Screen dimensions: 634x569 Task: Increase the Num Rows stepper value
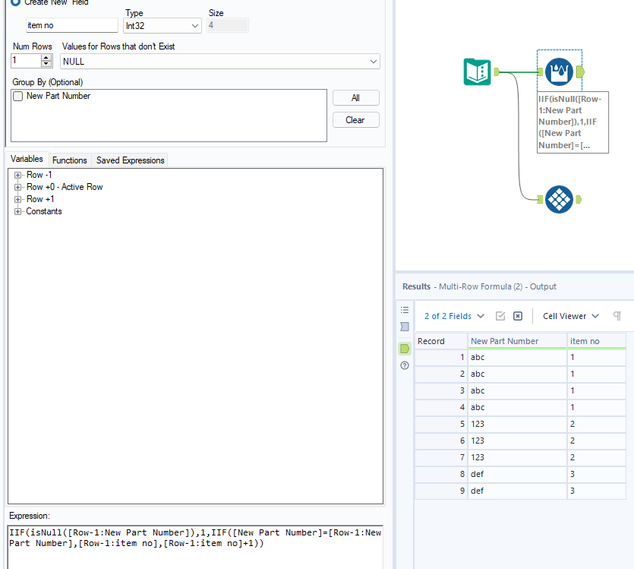click(x=46, y=57)
